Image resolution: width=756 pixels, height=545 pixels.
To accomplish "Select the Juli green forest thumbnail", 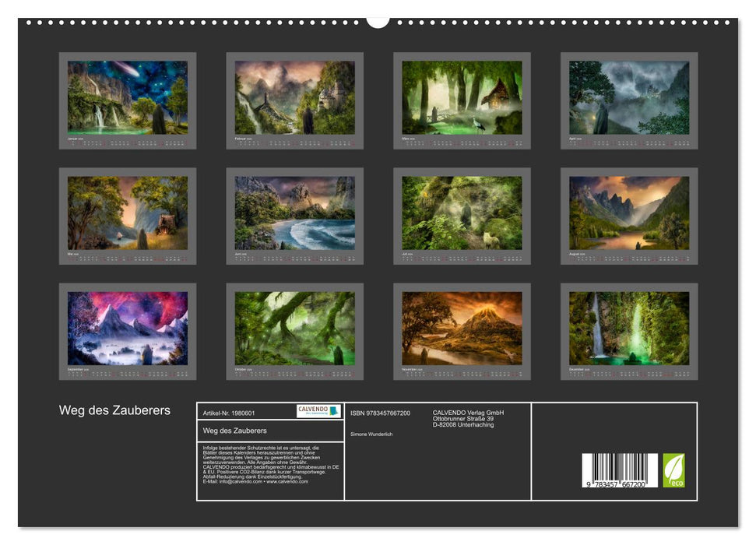I will point(462,213).
